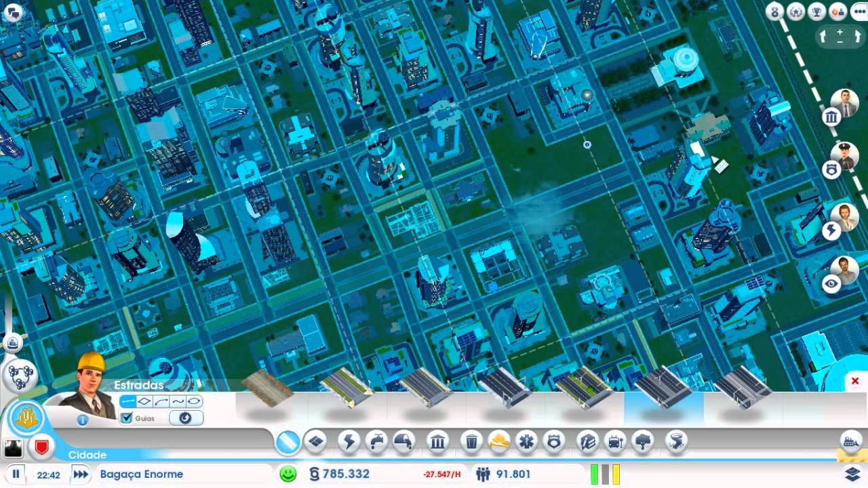The height and width of the screenshot is (488, 868).
Task: Click the blue info icon by advisor
Action: pos(83,420)
